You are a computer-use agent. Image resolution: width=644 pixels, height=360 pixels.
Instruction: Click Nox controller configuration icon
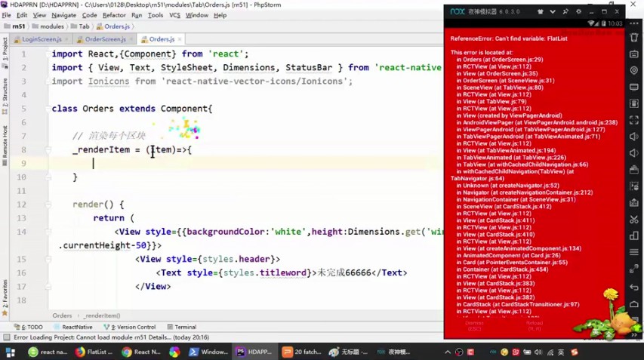633,269
